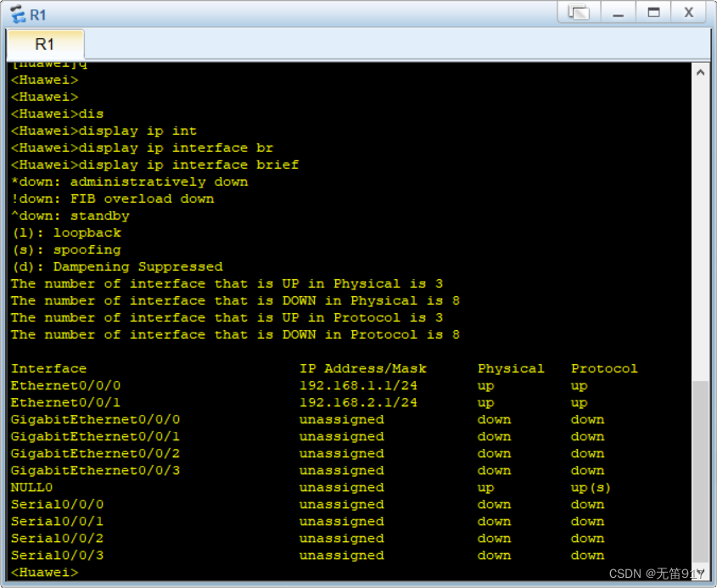This screenshot has height=588, width=717.
Task: Click the up(s) protocol status
Action: (x=591, y=488)
